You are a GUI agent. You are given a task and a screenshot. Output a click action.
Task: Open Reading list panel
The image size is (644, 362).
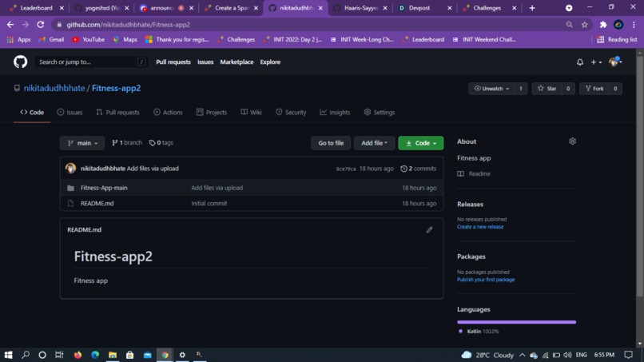[617, 39]
